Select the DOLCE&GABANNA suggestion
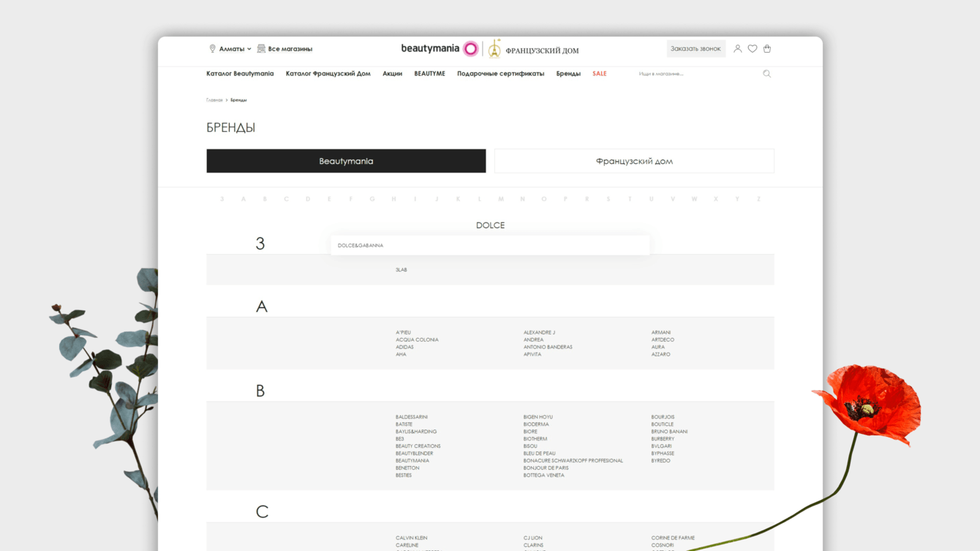 click(x=490, y=245)
